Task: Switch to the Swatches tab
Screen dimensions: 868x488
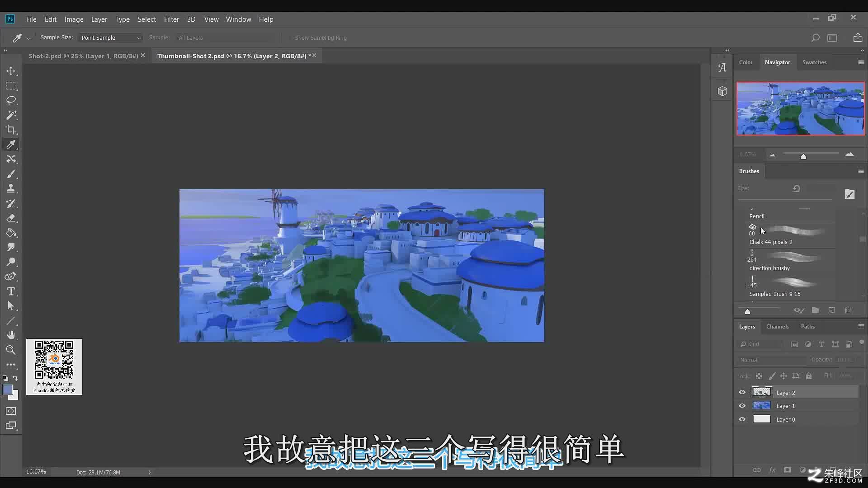Action: [x=814, y=62]
